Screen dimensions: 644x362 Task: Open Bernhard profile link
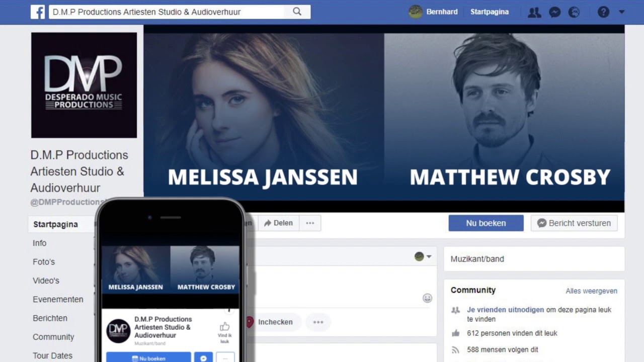[x=442, y=12]
